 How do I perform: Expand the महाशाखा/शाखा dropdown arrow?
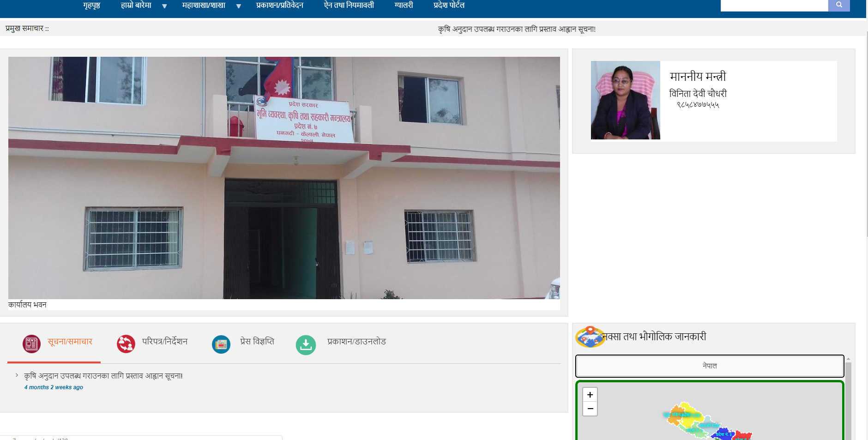(239, 6)
